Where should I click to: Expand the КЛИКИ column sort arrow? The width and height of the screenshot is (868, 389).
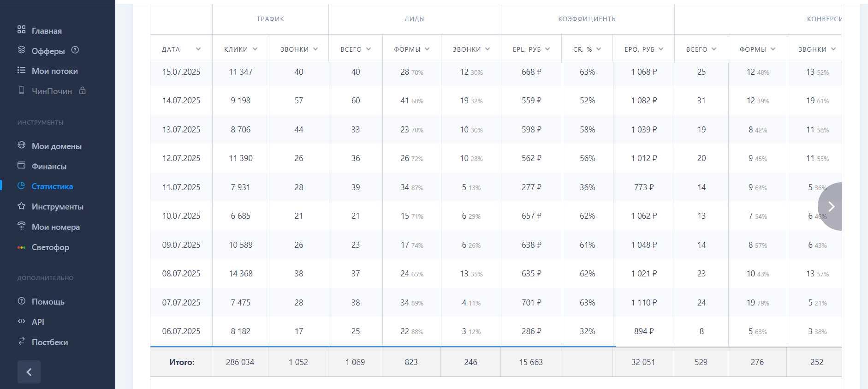pyautogui.click(x=255, y=49)
